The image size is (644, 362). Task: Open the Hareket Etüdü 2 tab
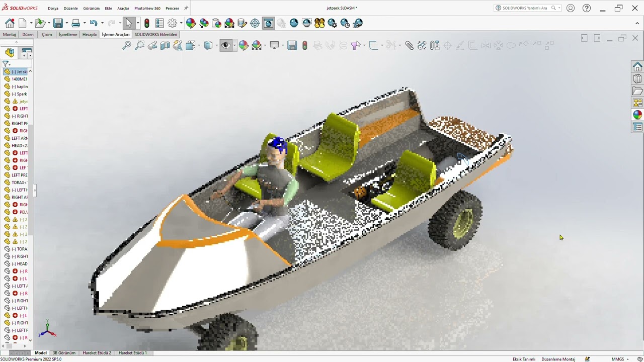[x=97, y=353]
